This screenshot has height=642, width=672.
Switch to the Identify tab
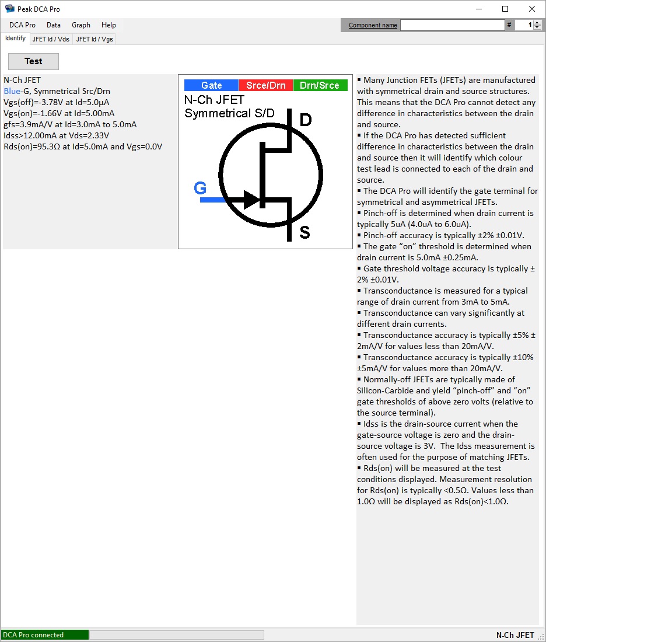(15, 38)
